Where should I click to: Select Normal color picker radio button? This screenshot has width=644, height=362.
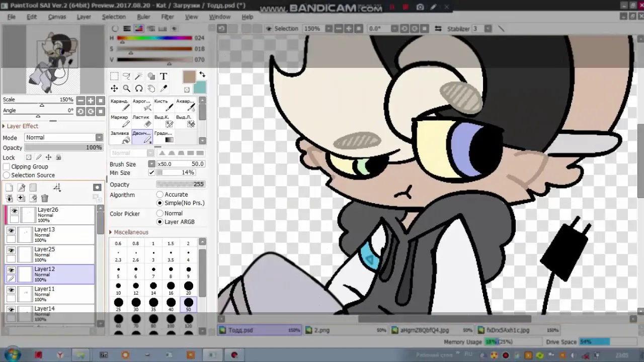point(160,213)
